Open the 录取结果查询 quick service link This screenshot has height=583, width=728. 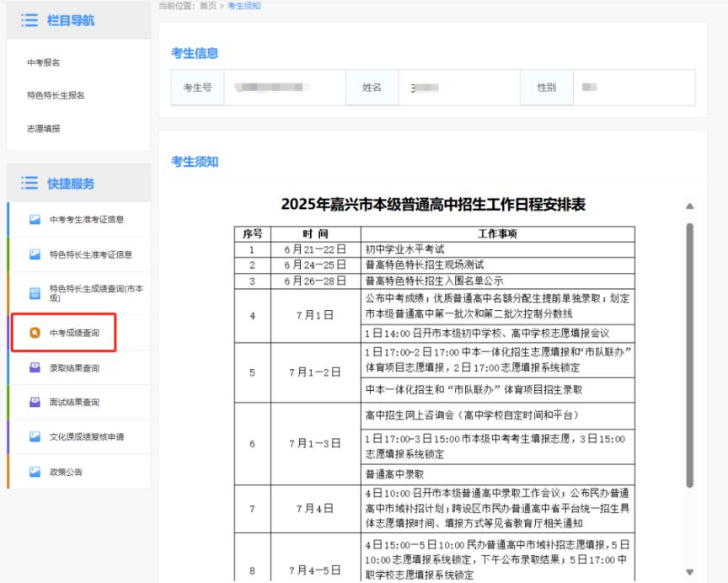click(75, 368)
